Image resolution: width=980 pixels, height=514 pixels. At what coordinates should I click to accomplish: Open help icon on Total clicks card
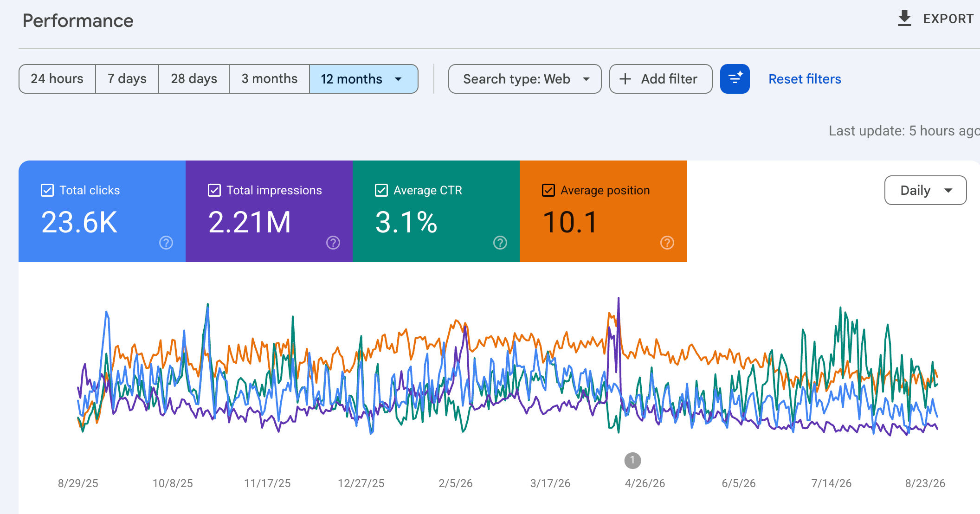(166, 243)
